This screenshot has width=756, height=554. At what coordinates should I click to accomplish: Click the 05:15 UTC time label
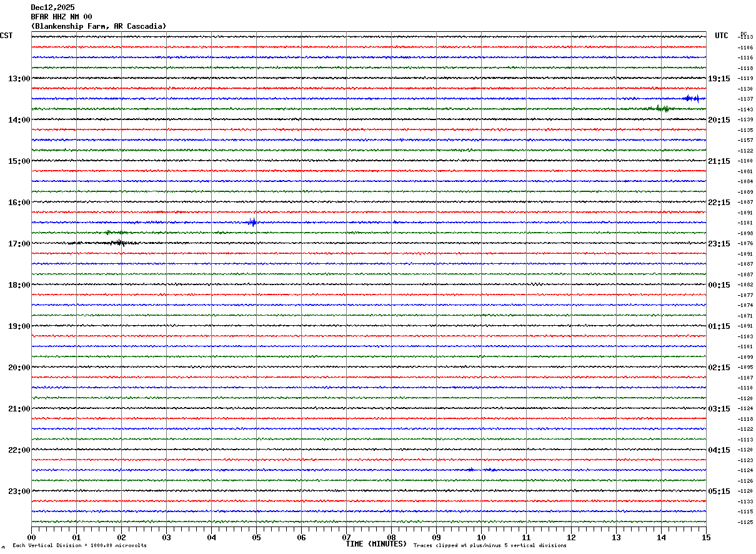[719, 491]
